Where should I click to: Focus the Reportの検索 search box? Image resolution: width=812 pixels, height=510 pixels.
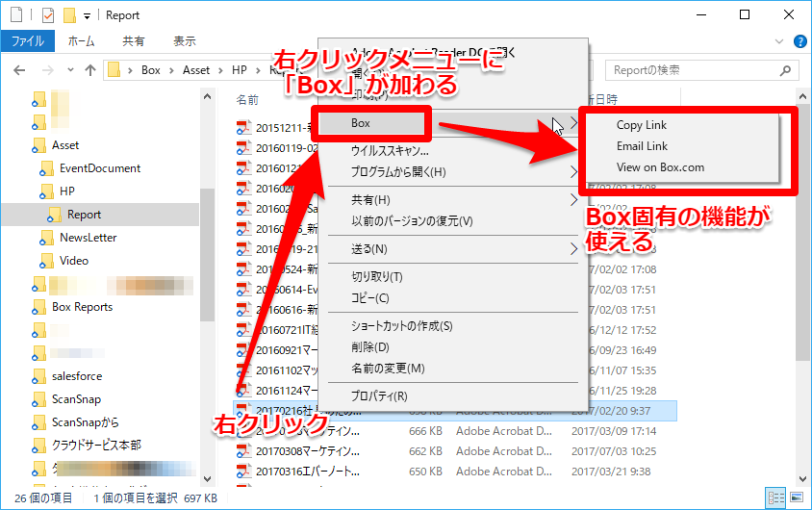[701, 70]
